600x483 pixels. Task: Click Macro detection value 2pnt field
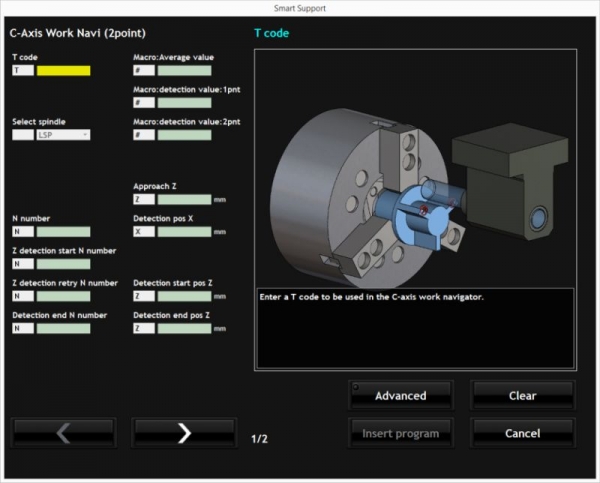pos(184,134)
